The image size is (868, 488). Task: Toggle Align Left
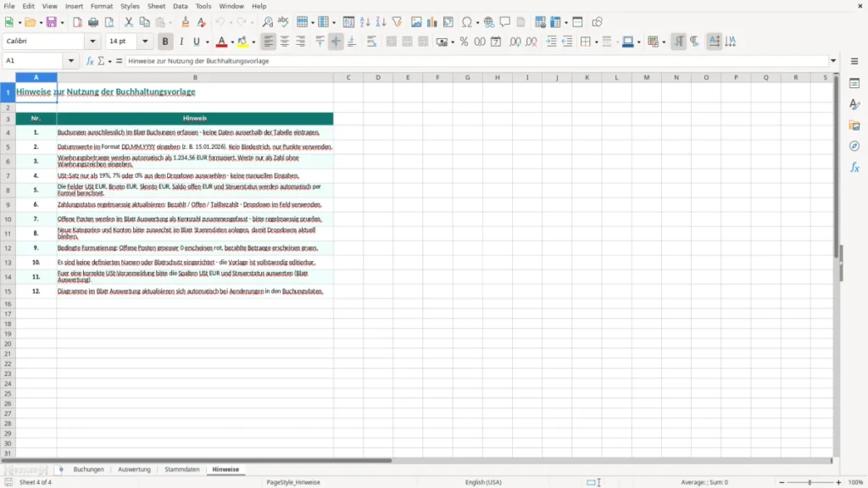(x=269, y=42)
